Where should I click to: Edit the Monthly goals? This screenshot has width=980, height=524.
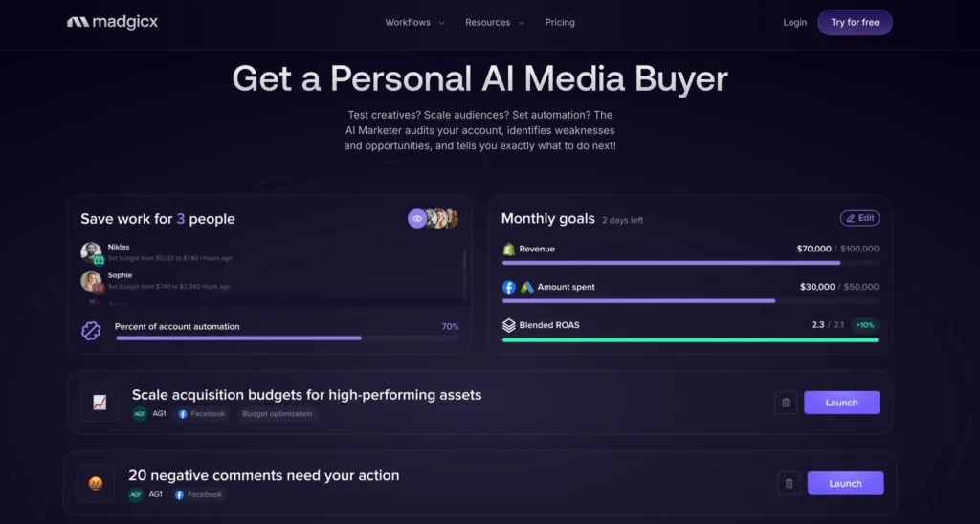click(x=859, y=218)
